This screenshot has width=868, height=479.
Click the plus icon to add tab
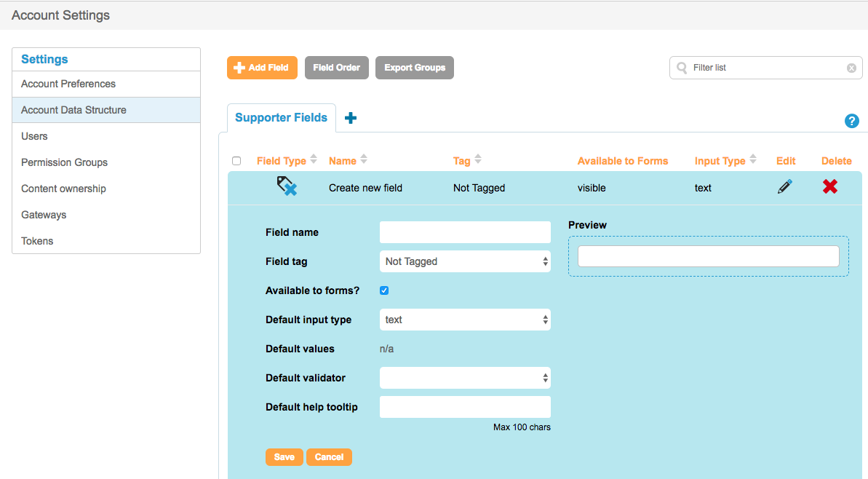click(x=351, y=118)
